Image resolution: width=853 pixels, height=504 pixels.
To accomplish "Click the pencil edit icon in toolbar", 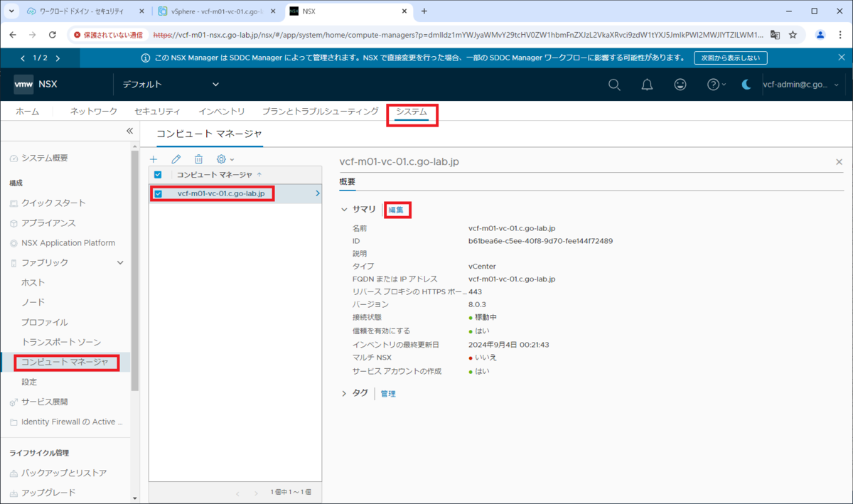I will [x=176, y=159].
